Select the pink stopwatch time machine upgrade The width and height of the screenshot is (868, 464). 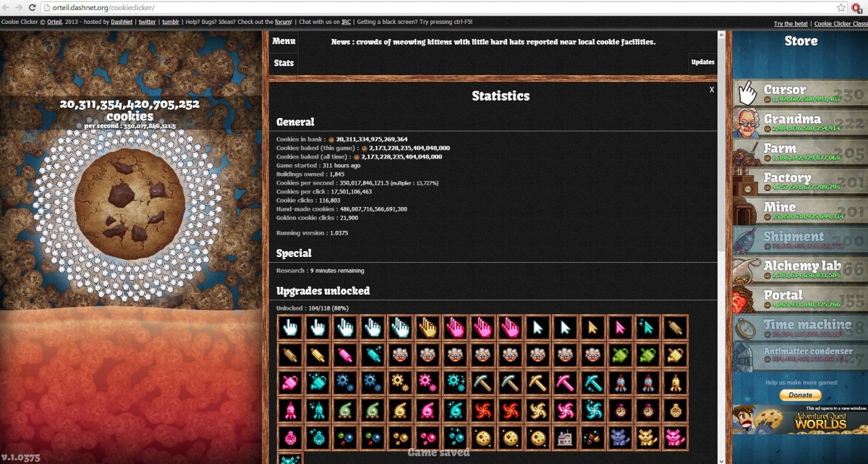click(x=290, y=437)
